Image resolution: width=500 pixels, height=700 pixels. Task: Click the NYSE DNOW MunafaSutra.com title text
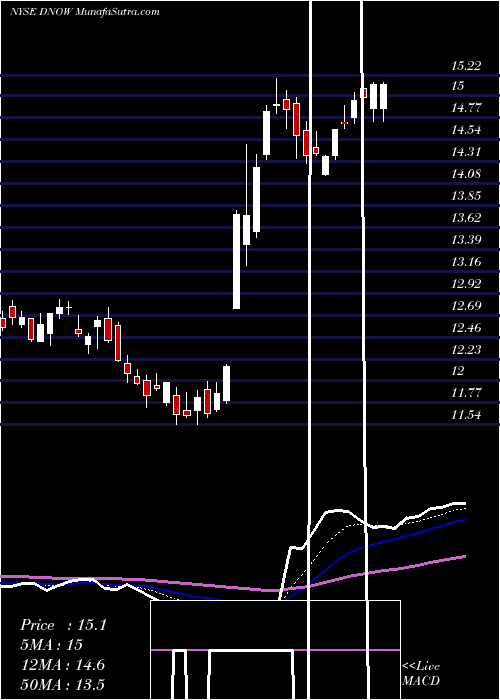pos(85,12)
